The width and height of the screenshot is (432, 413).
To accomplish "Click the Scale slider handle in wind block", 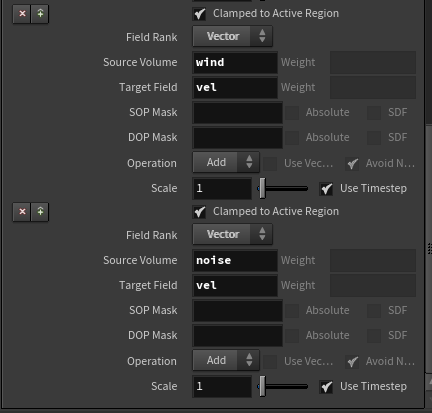I will [262, 188].
